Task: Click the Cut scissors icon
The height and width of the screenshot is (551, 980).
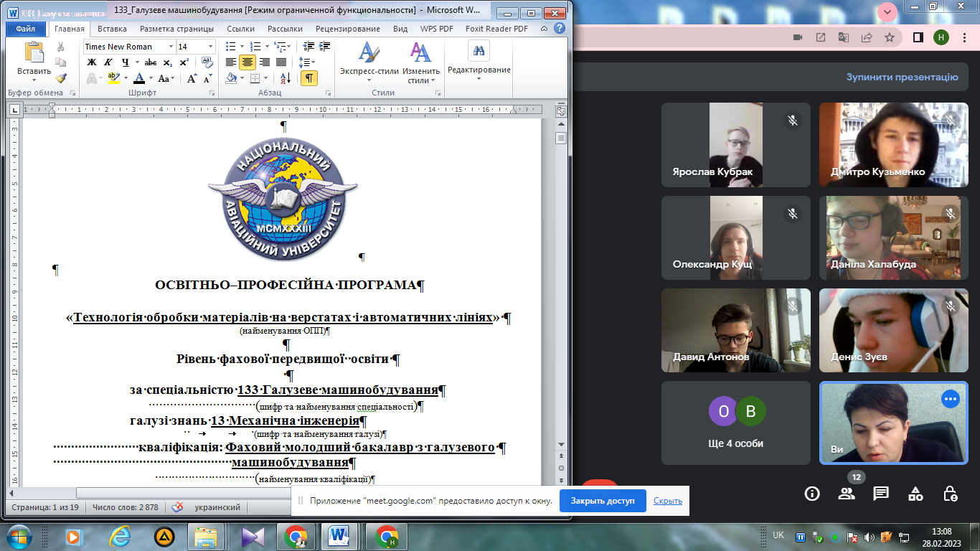Action: [x=61, y=47]
